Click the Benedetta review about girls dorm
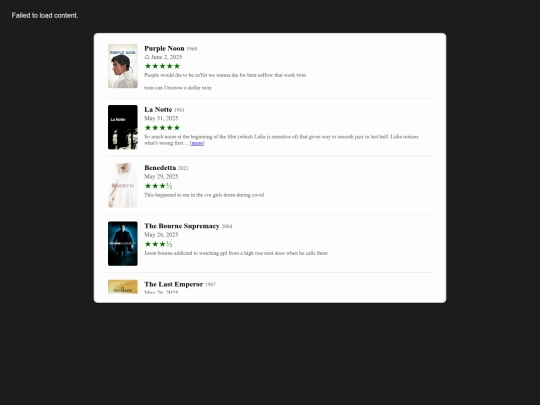This screenshot has width=540, height=405. pyautogui.click(x=204, y=195)
